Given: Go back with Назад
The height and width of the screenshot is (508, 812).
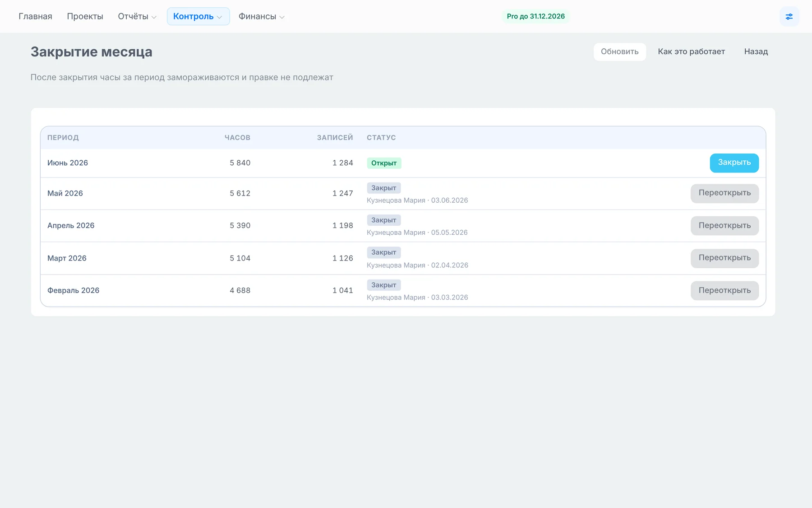Looking at the screenshot, I should pos(756,51).
